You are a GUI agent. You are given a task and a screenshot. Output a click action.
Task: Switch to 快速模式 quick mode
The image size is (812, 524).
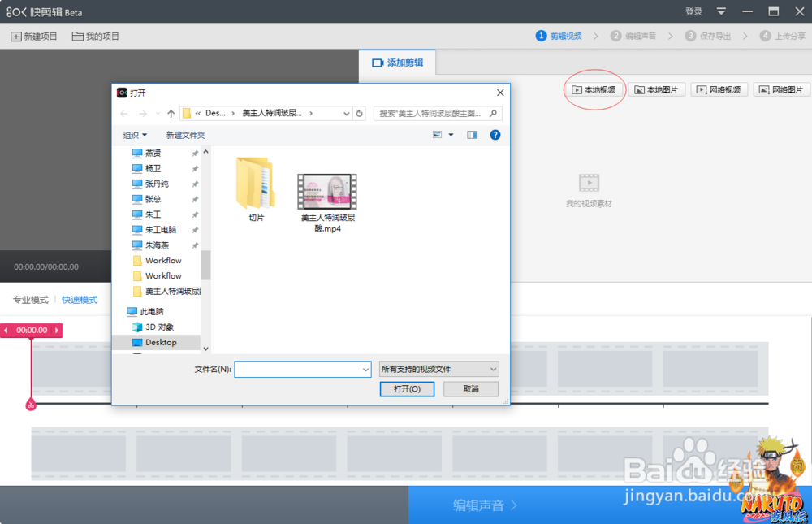pos(80,300)
